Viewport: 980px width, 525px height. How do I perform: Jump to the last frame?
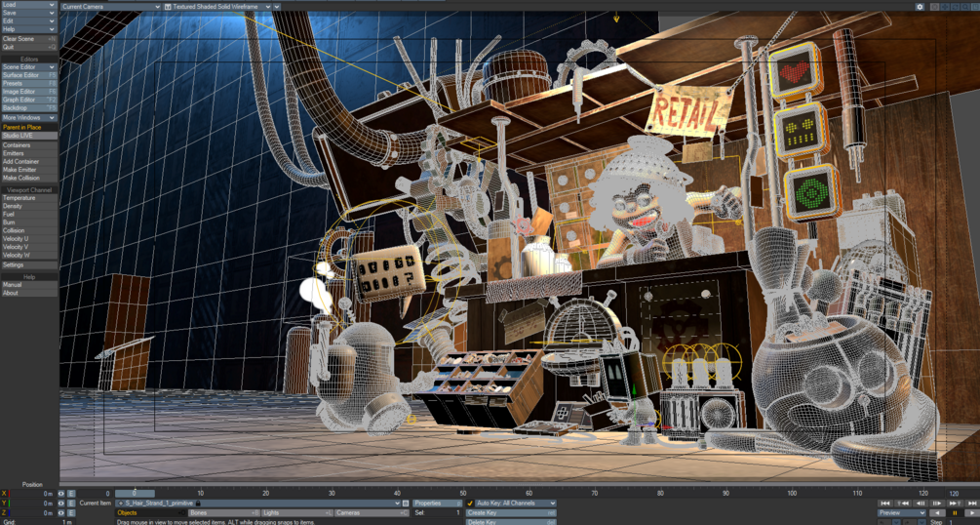(970, 504)
